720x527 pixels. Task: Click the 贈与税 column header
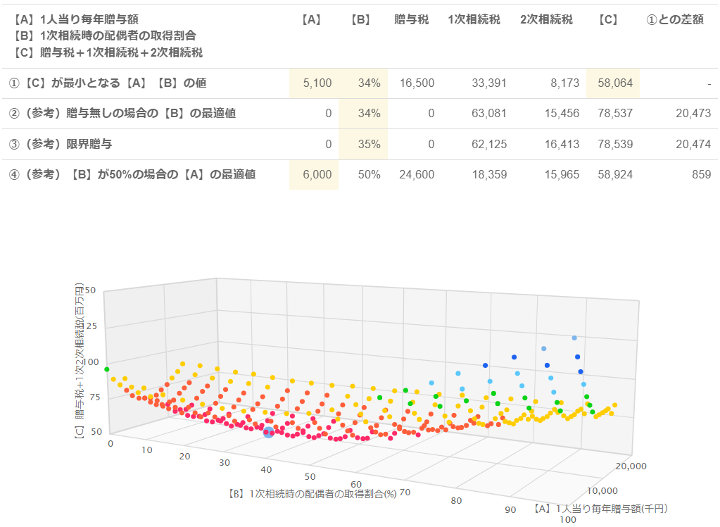[x=411, y=19]
